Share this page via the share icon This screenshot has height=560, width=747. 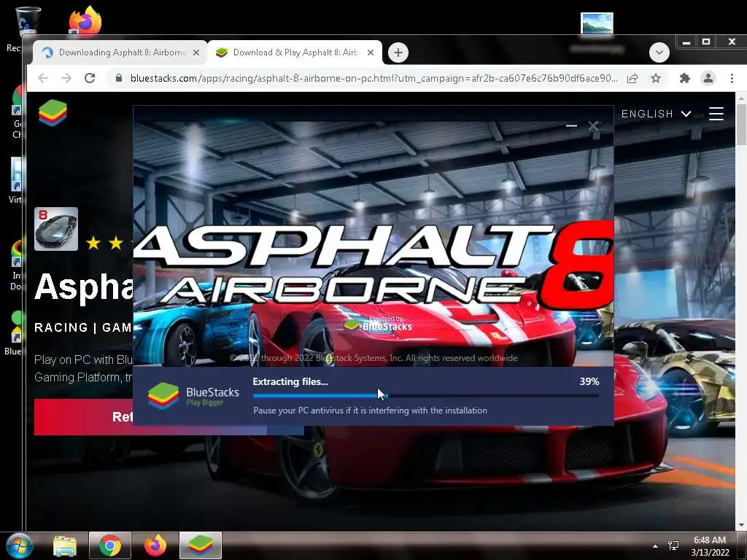pos(632,78)
